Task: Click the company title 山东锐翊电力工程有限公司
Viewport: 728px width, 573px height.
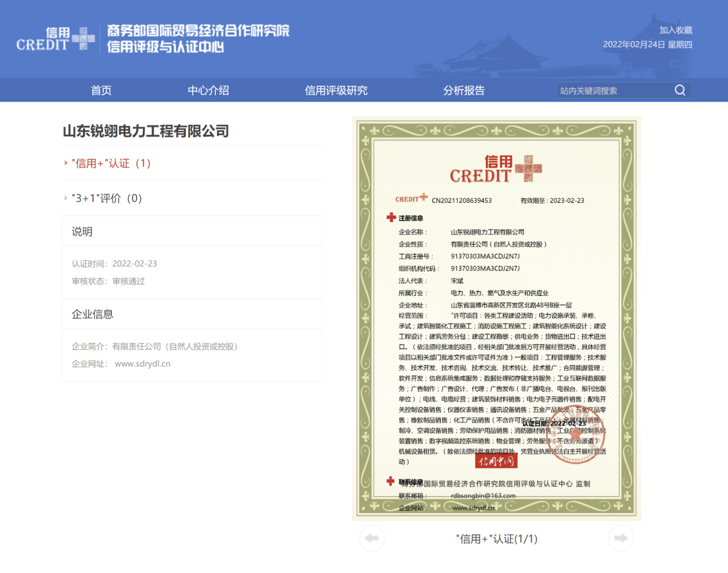Action: click(146, 131)
